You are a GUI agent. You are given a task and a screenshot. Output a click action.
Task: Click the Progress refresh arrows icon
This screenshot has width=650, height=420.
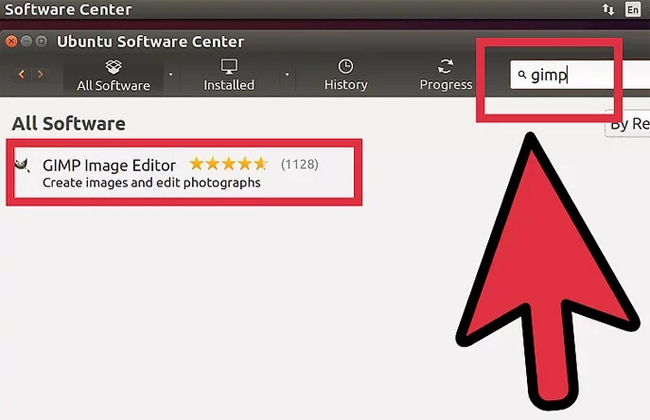(x=446, y=66)
